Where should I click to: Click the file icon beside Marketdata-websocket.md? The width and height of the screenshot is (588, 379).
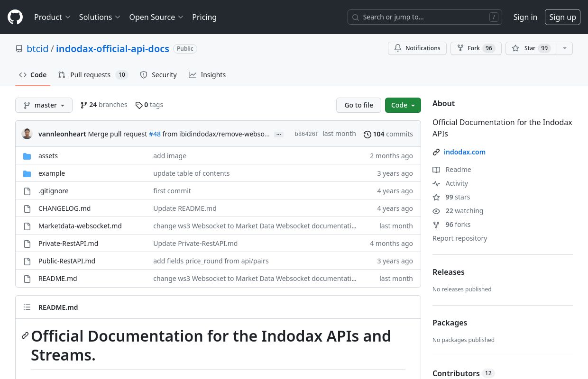pyautogui.click(x=27, y=226)
